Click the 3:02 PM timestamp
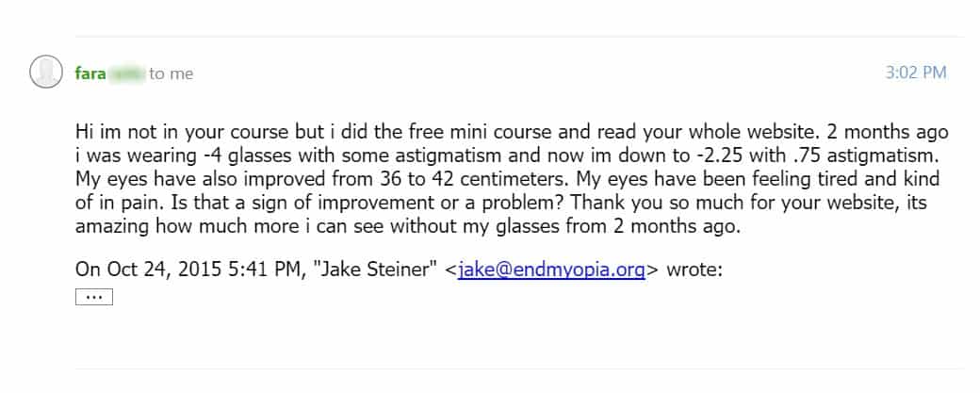The image size is (980, 393). pos(916,73)
